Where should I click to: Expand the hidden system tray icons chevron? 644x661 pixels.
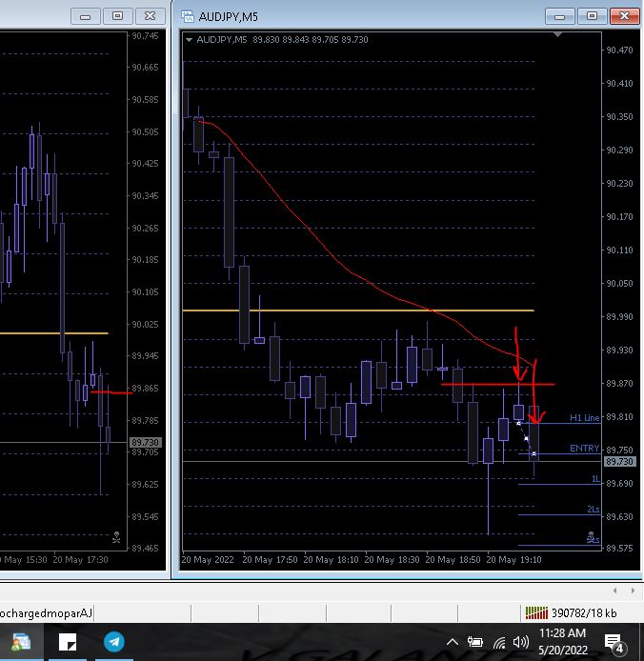click(x=453, y=643)
